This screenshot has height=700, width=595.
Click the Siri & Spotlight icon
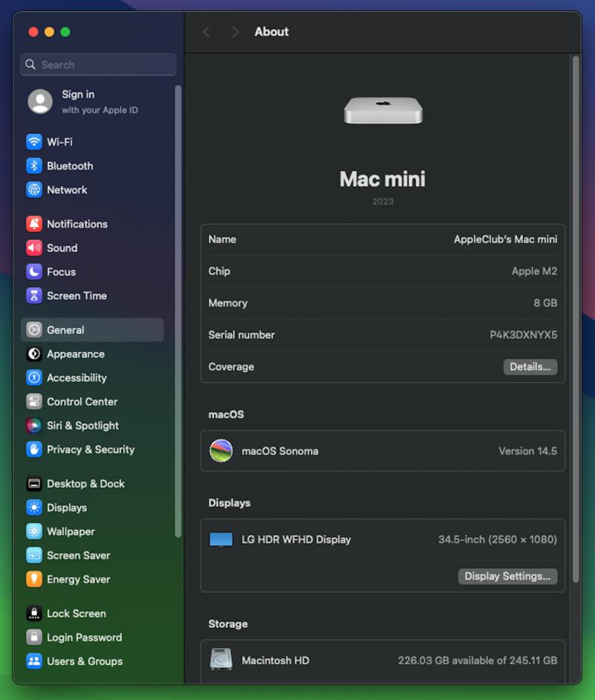click(34, 426)
